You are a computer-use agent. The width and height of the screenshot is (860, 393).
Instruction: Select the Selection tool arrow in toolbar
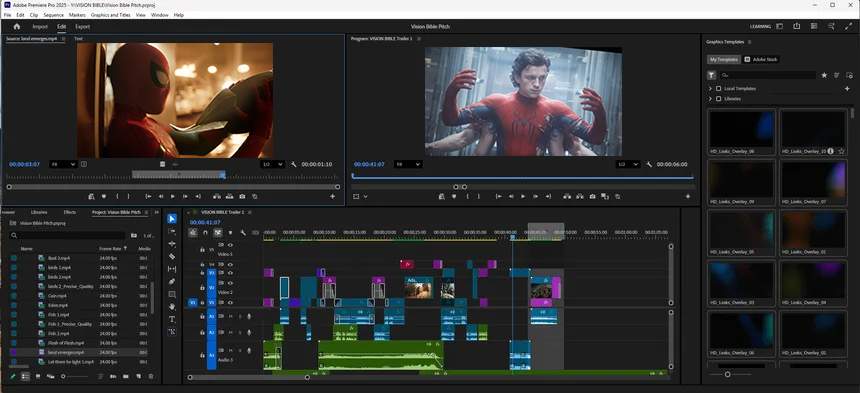(172, 219)
